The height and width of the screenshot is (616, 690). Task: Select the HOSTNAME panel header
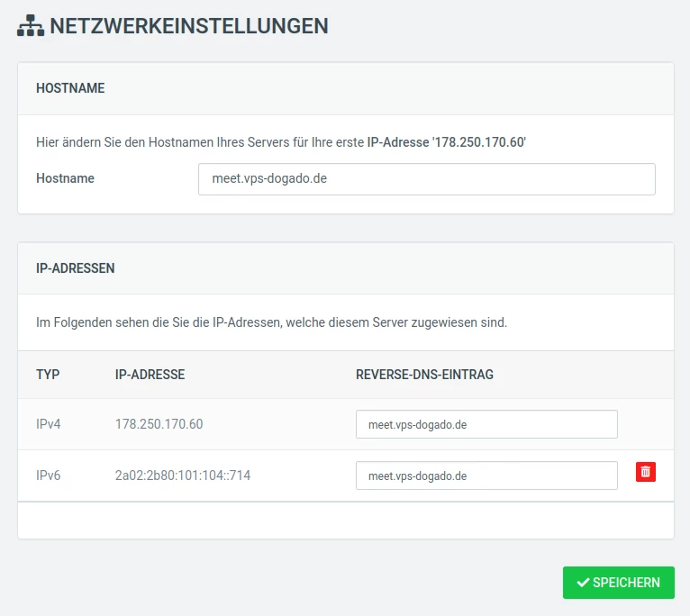tap(70, 88)
